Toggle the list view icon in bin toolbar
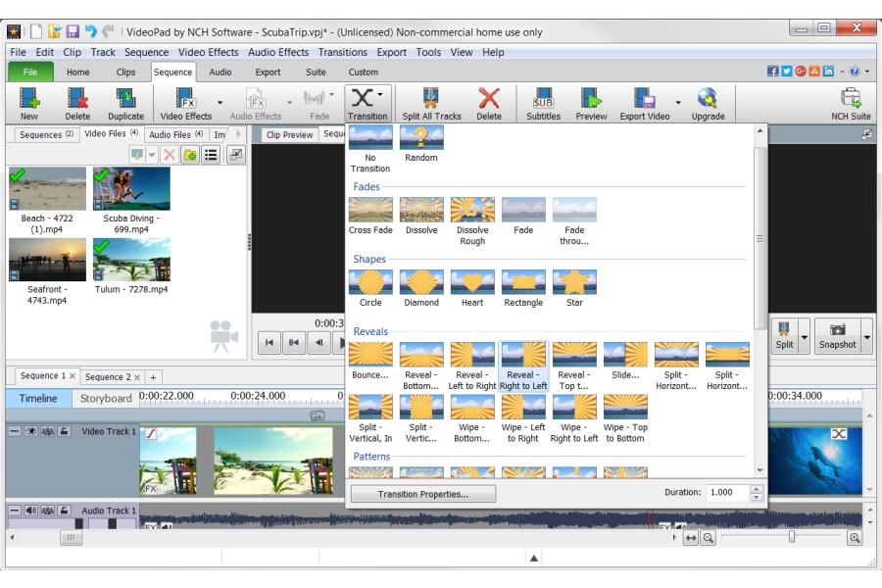Viewport: 882px width, 588px height. [211, 154]
